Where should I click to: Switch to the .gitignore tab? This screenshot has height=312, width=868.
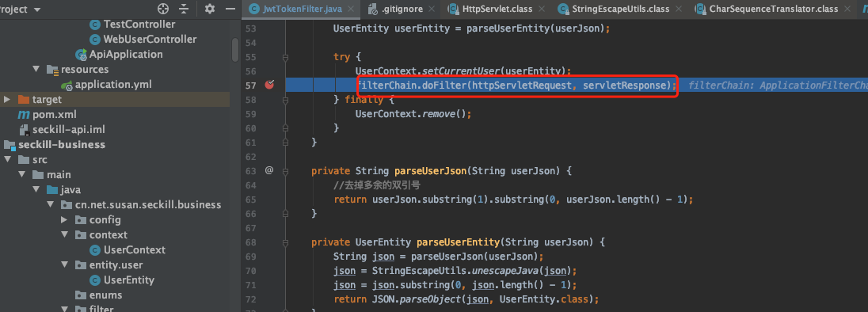click(402, 9)
